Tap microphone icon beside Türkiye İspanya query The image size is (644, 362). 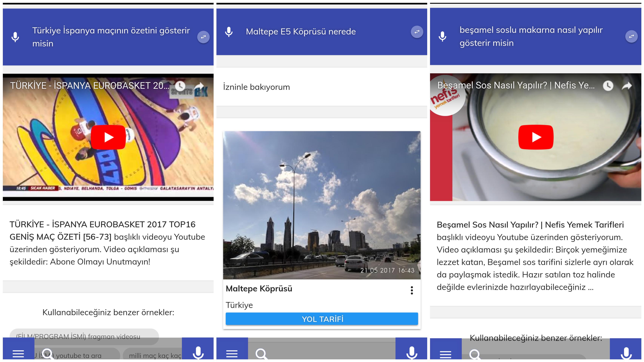tap(15, 37)
